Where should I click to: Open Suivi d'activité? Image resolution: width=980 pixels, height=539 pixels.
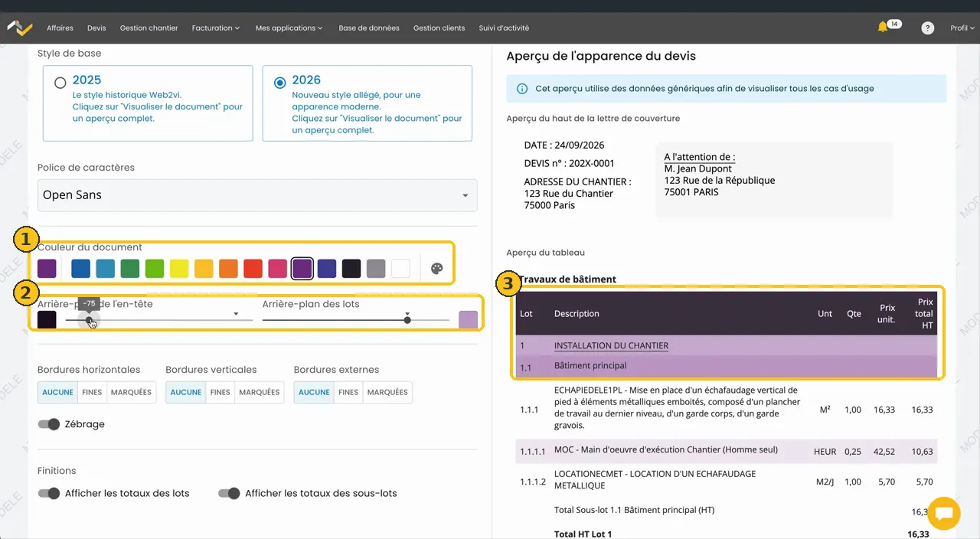pyautogui.click(x=504, y=28)
